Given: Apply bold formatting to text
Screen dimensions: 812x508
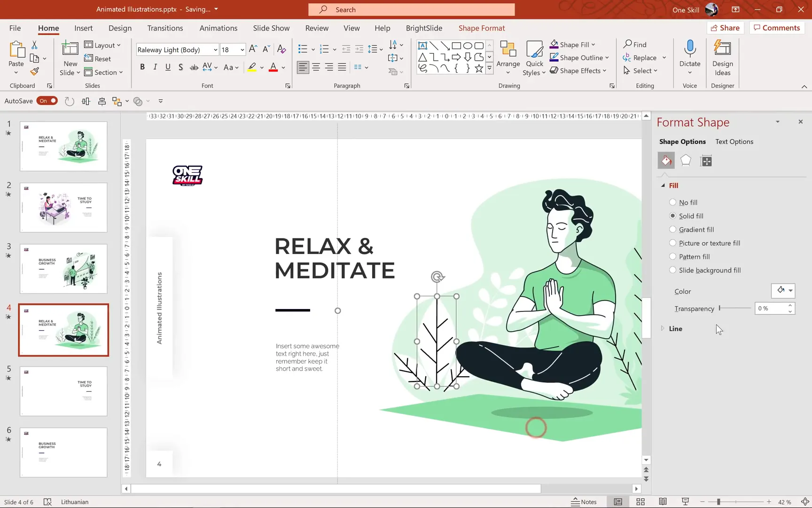Looking at the screenshot, I should click(142, 67).
